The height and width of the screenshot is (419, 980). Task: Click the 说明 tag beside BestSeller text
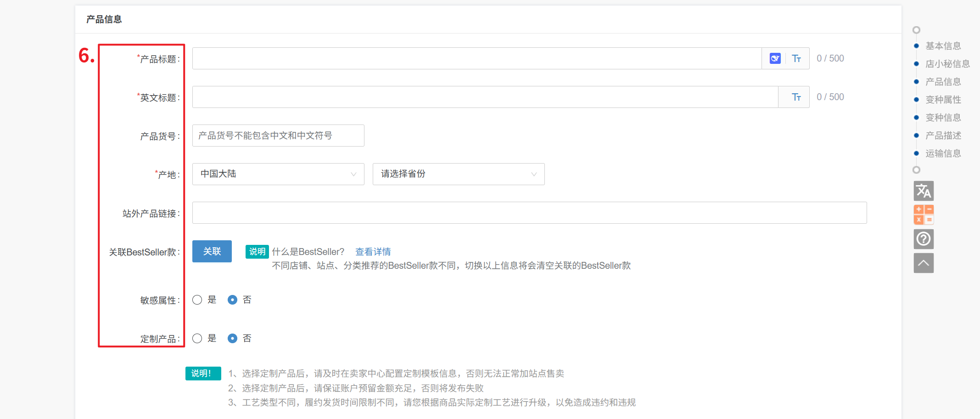click(257, 252)
